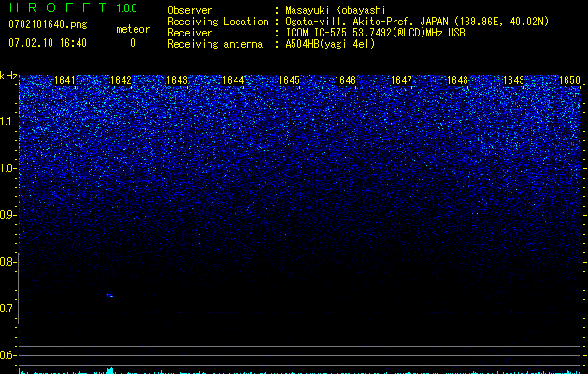Click the signal level spike below 1642

coord(109,370)
